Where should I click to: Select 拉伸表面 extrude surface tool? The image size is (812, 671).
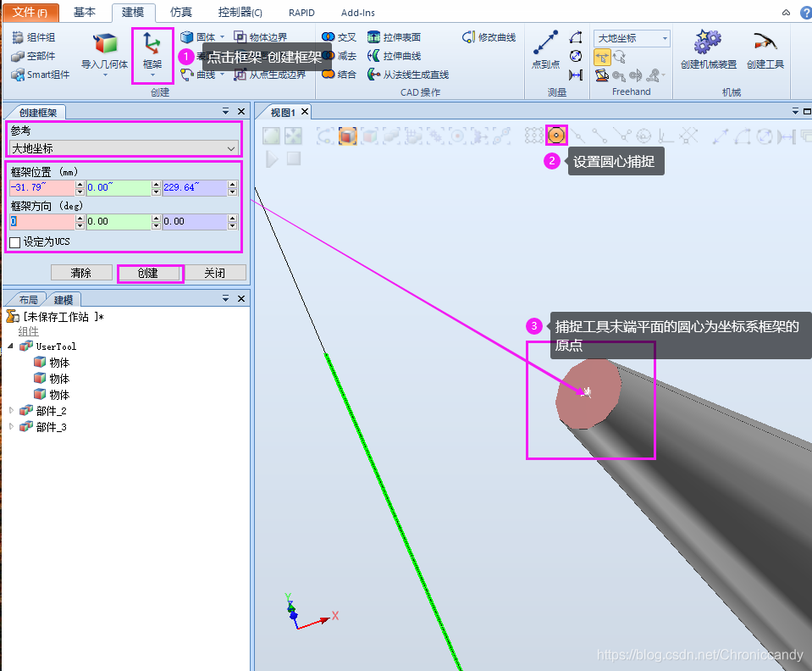pos(394,37)
